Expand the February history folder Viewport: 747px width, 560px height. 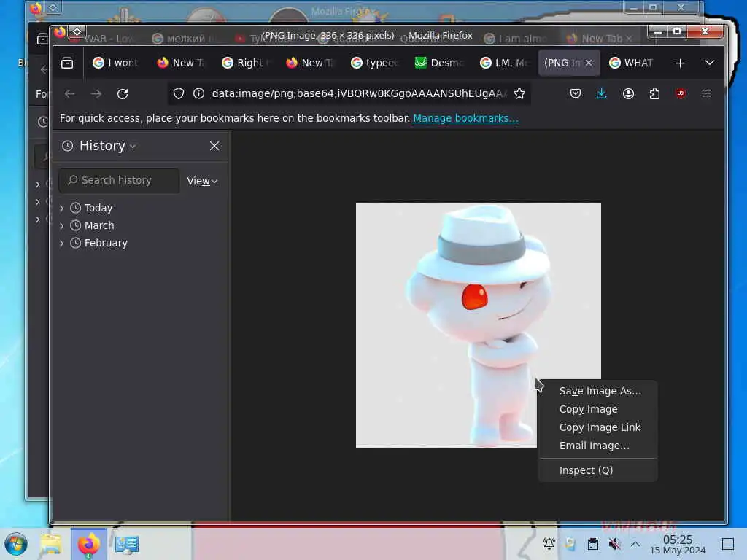62,244
